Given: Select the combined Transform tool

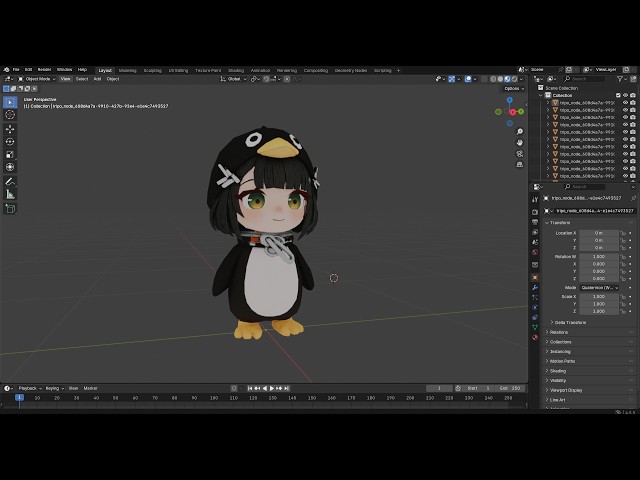Looking at the screenshot, I should point(10,167).
